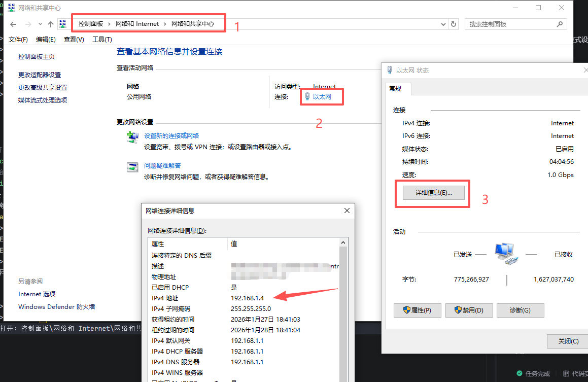Screen dimensions: 588x382
Task: Click the network activity computers icon
Action: coord(506,254)
